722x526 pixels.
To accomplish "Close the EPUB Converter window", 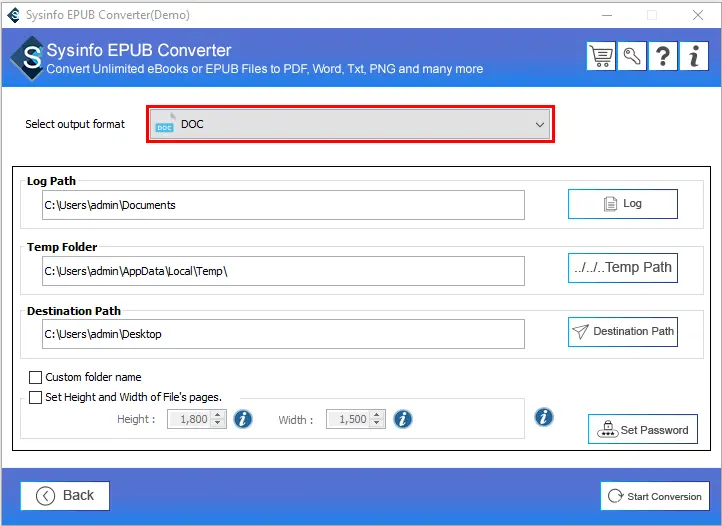I will point(698,15).
